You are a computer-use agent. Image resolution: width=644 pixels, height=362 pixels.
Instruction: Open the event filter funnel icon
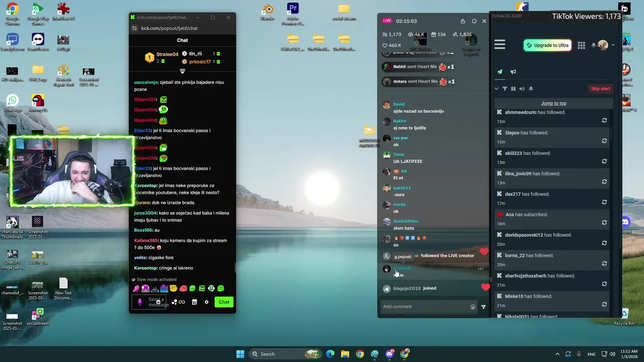tap(505, 88)
